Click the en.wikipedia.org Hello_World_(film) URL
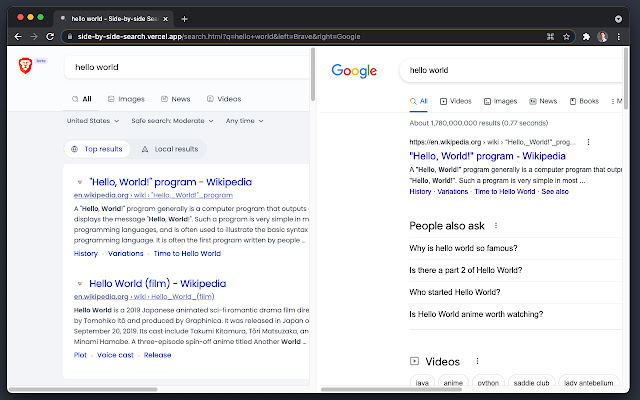The image size is (640, 400). pos(144,296)
